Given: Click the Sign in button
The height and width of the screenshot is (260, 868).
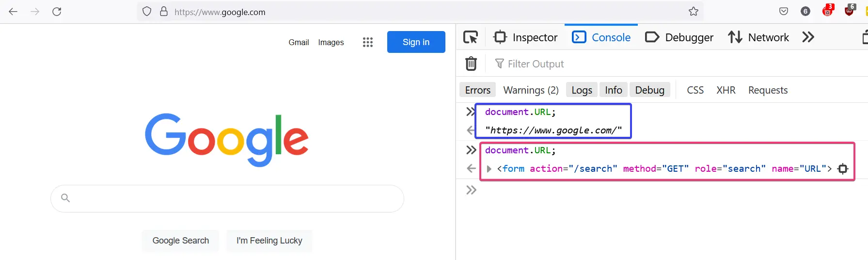Looking at the screenshot, I should click(x=416, y=42).
